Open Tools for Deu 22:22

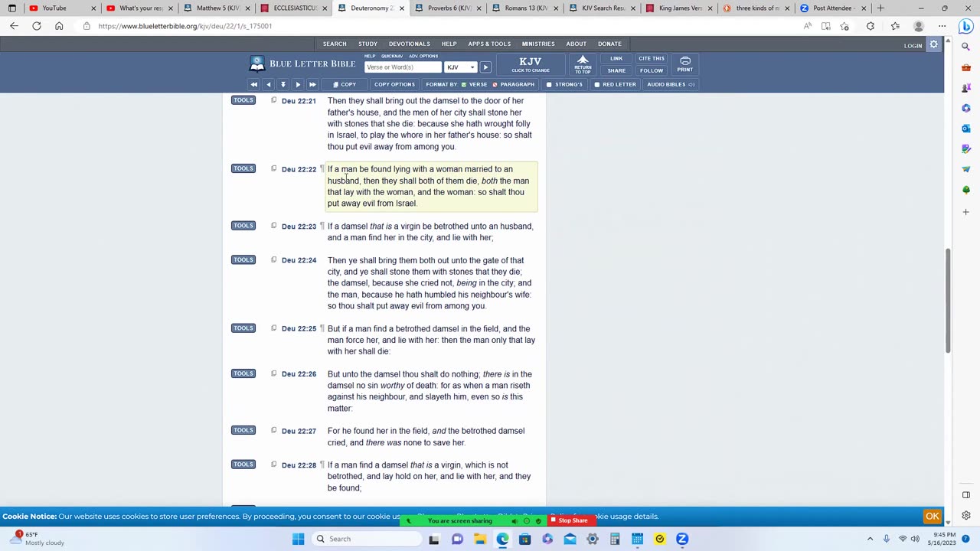pyautogui.click(x=243, y=168)
